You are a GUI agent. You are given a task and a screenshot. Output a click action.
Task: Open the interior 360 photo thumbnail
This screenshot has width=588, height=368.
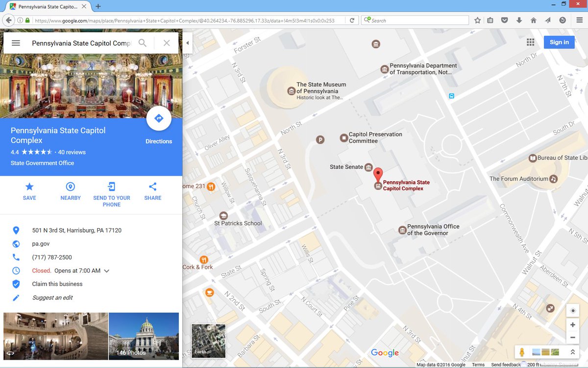coord(55,336)
